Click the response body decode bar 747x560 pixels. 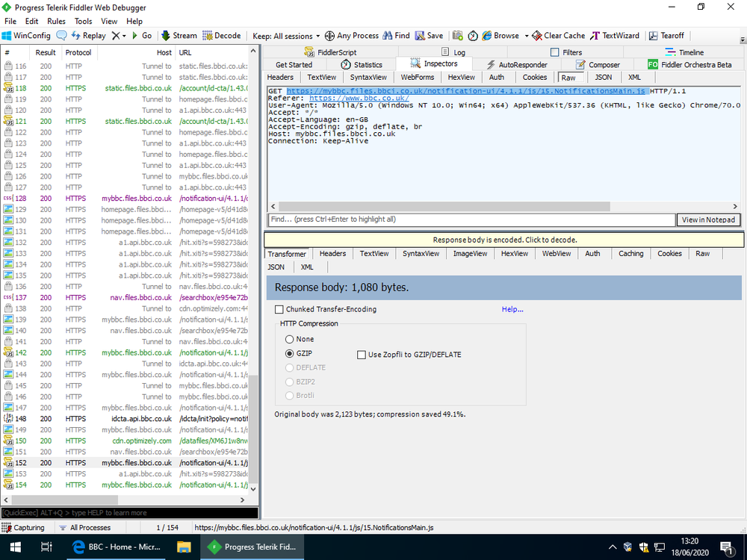pyautogui.click(x=504, y=240)
